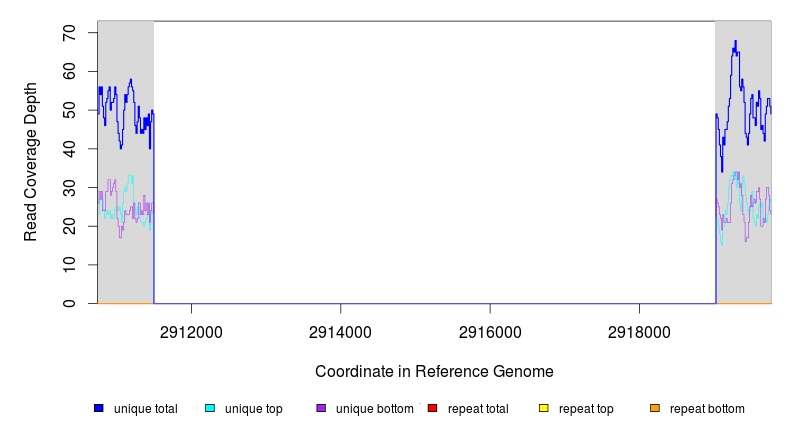Click the blue unique total legend swatch
The height and width of the screenshot is (432, 792).
pos(99,409)
